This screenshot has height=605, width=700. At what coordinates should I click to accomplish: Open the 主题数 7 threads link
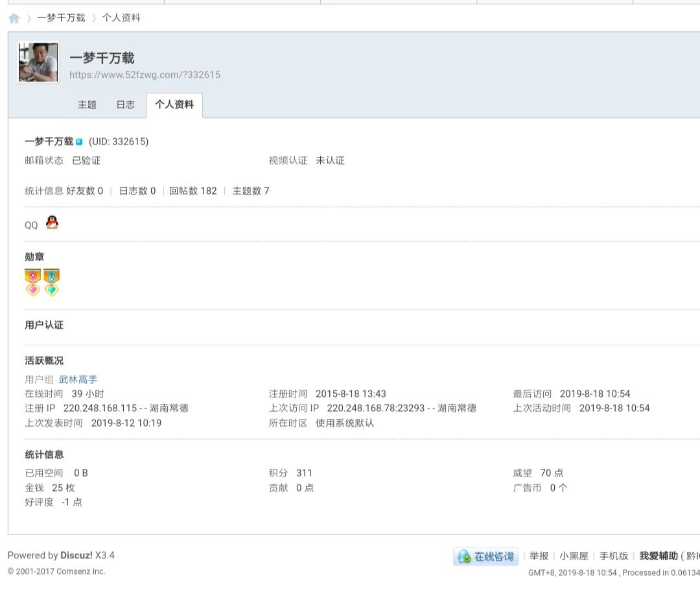coord(250,191)
